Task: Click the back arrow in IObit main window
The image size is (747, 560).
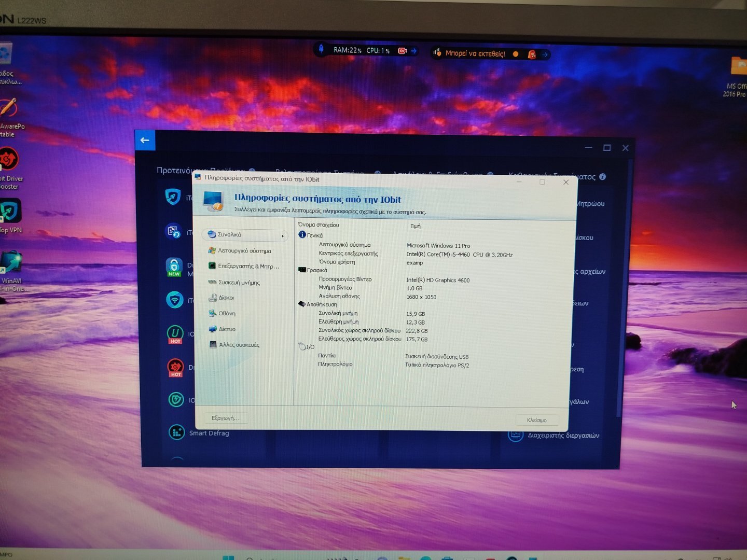Action: pyautogui.click(x=145, y=140)
